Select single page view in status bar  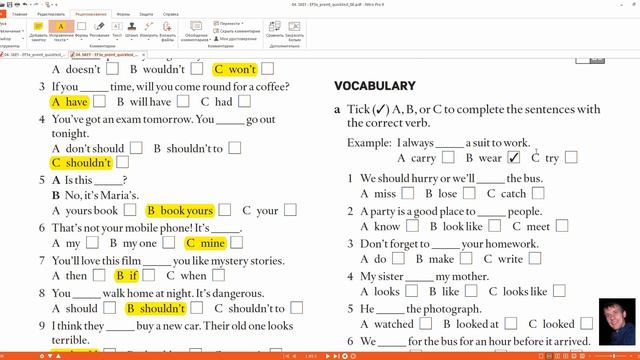click(541, 356)
